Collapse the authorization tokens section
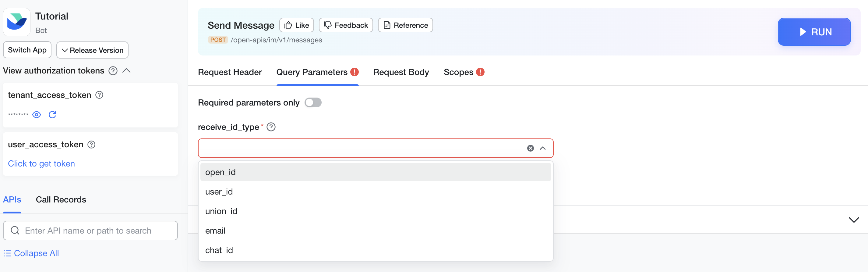The width and height of the screenshot is (868, 272). coord(127,70)
